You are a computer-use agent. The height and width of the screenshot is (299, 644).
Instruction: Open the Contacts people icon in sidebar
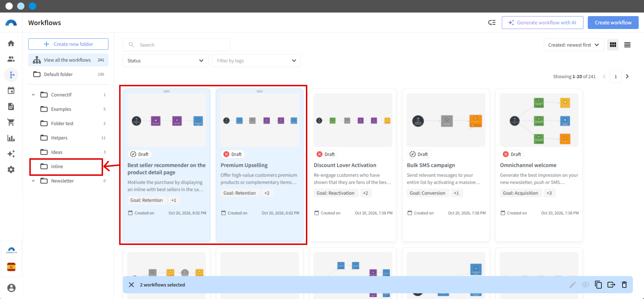click(11, 59)
